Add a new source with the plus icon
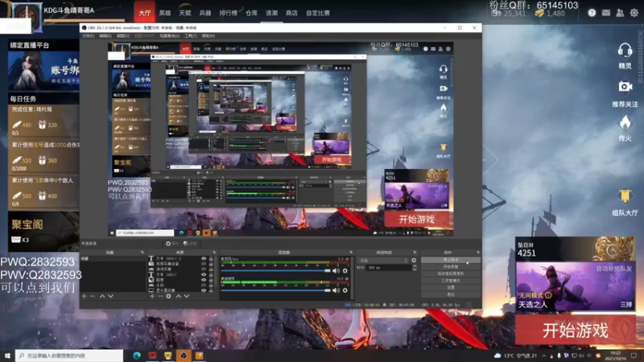 tap(152, 296)
